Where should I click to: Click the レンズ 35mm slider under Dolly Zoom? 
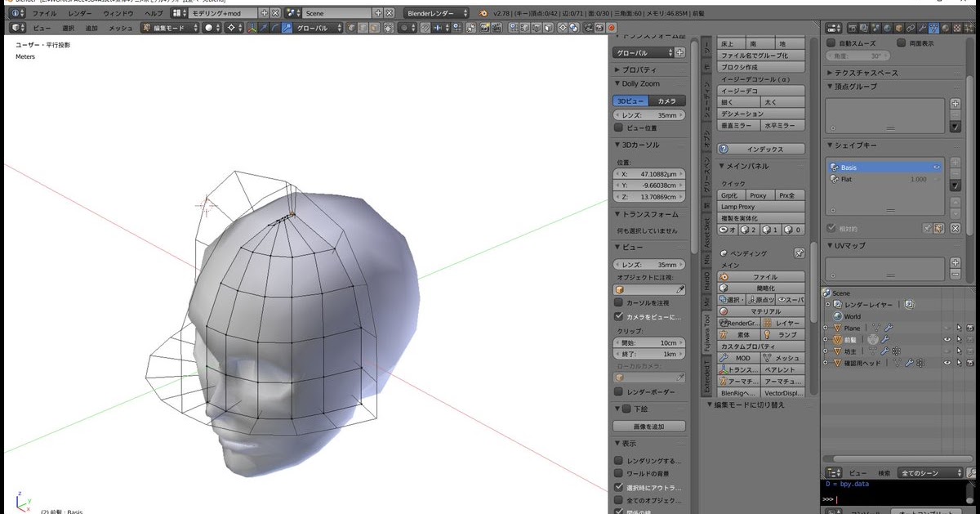pyautogui.click(x=649, y=116)
